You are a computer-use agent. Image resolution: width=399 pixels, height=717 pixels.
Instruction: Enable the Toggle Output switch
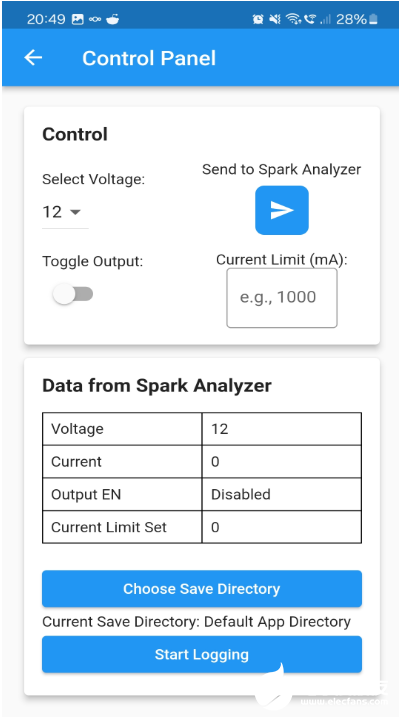73,294
